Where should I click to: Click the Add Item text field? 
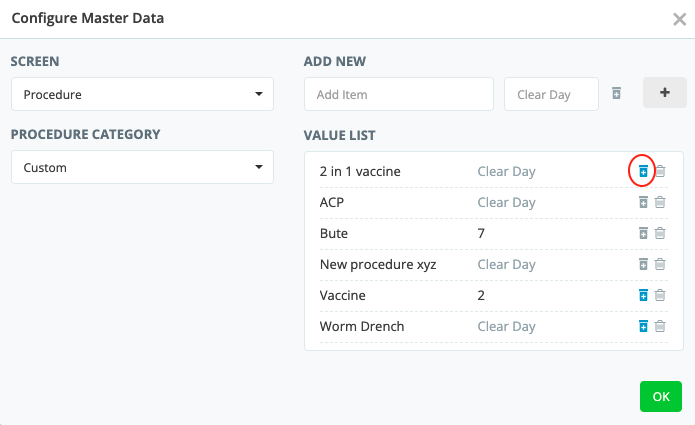click(x=398, y=95)
